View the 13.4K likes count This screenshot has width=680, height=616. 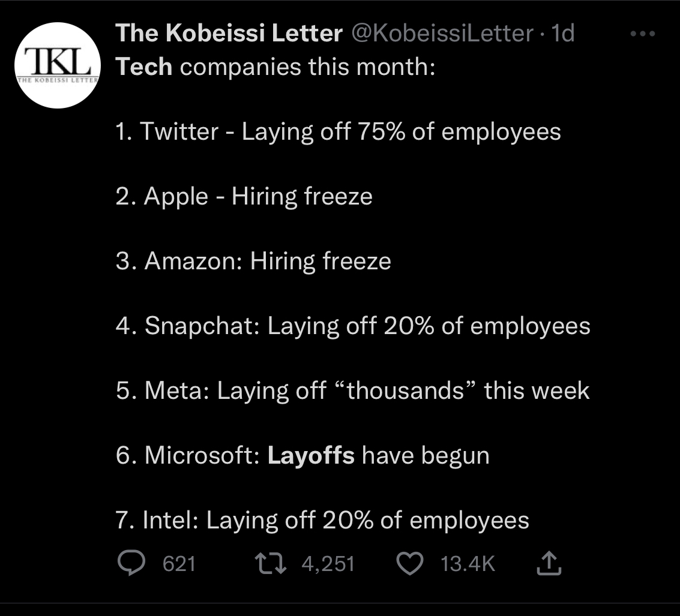click(468, 564)
